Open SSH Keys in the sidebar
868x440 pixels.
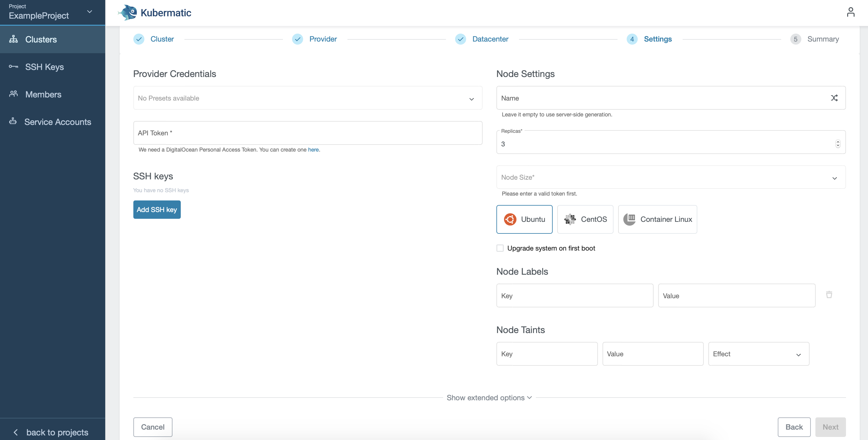coord(53,67)
